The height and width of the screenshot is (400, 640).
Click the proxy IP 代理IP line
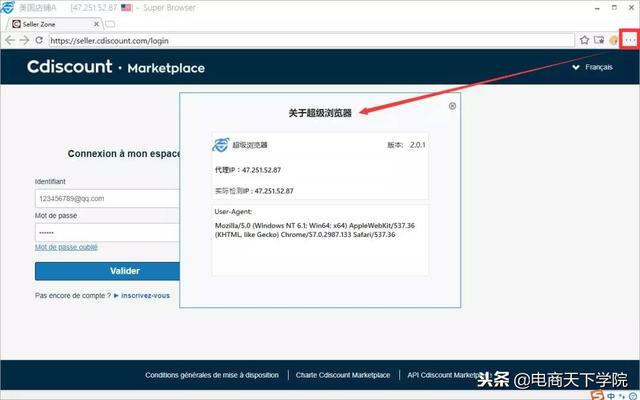pyautogui.click(x=248, y=170)
